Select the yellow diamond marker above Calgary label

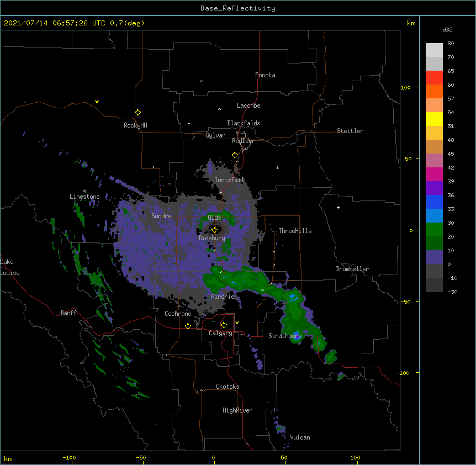(x=224, y=325)
